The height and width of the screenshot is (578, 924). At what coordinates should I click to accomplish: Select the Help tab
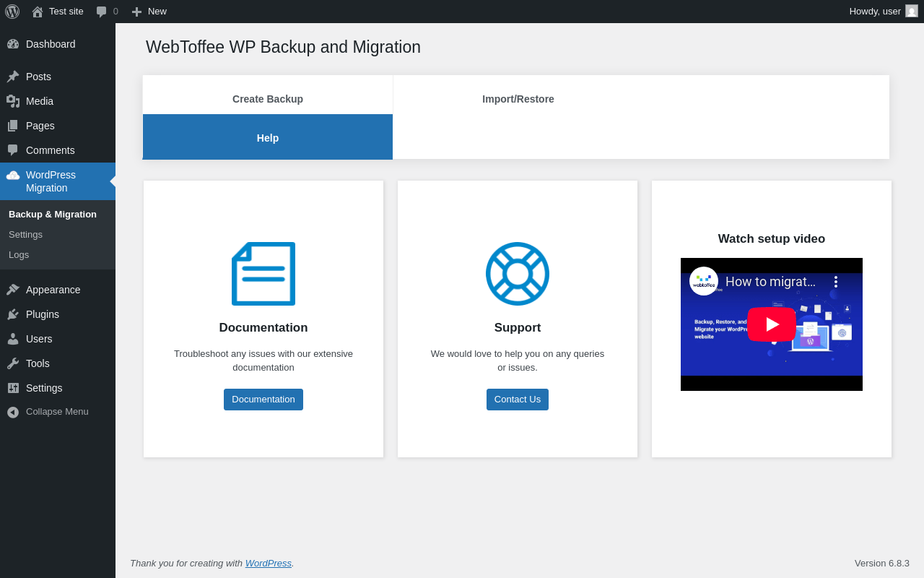click(x=268, y=138)
